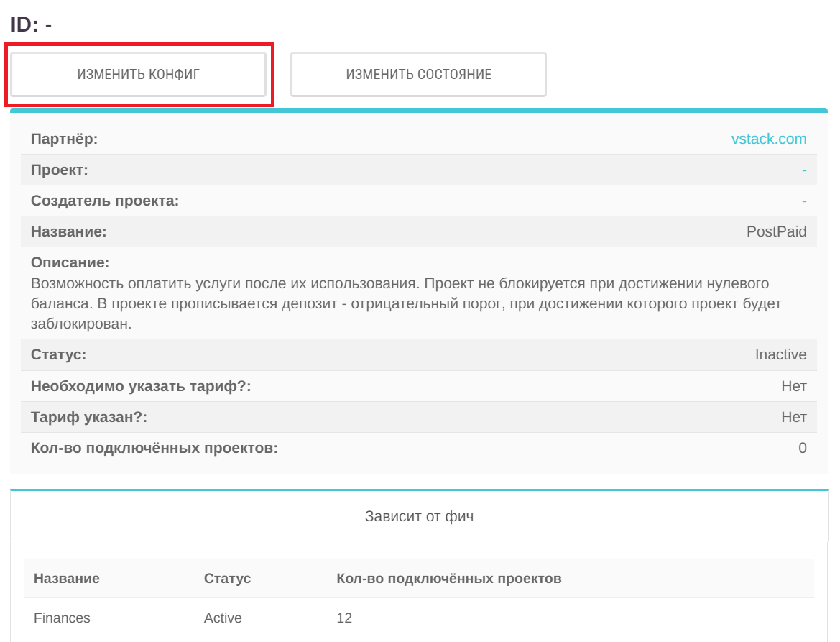This screenshot has height=642, width=840.
Task: Click the 0 value of Кол-во подключённых проектов
Action: [x=802, y=448]
